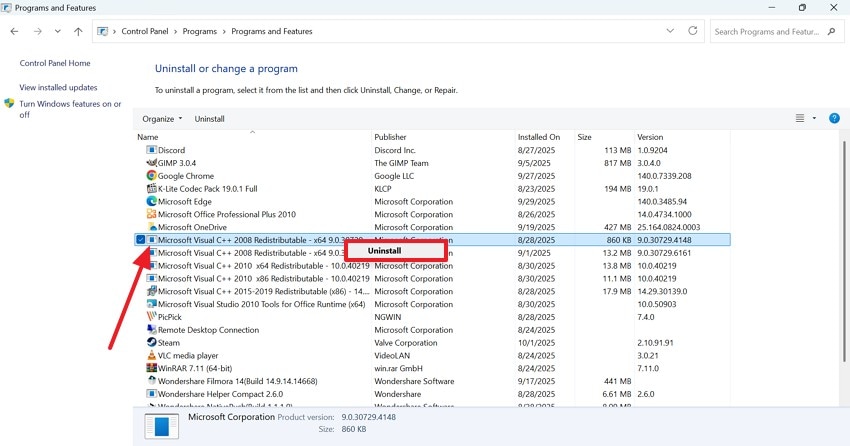Screen dimensions: 850x446
Task: Open the Organize dropdown menu
Action: [162, 119]
